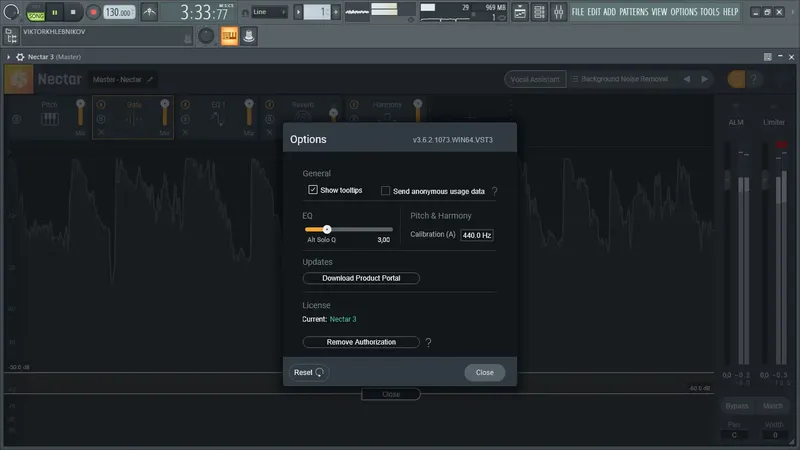Viewport: 800px width, 450px height.
Task: Go to previous preset arrow
Action: pos(687,79)
